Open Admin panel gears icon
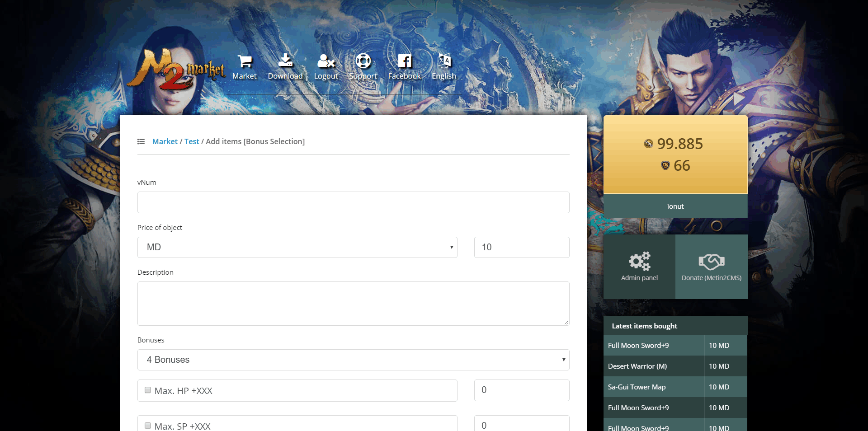The image size is (868, 431). pos(639,261)
